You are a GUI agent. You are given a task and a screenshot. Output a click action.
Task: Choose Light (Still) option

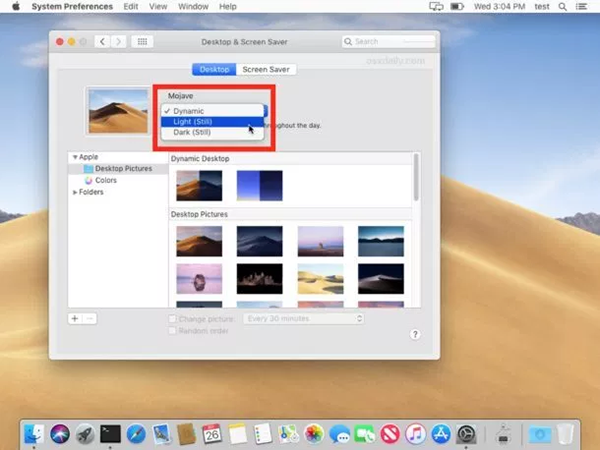click(x=212, y=122)
